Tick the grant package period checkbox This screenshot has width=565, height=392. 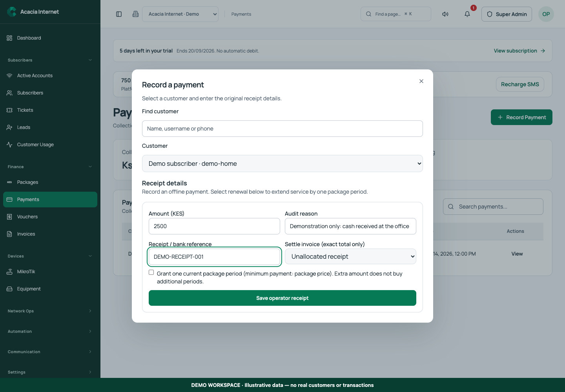click(x=151, y=272)
